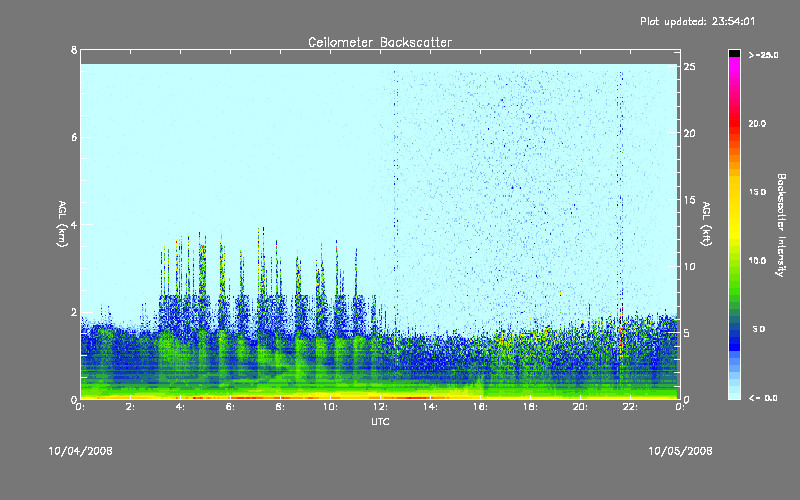Viewport: 800px width, 500px height.
Task: Click the "5.0" colorbar value label
Action: pos(759,330)
